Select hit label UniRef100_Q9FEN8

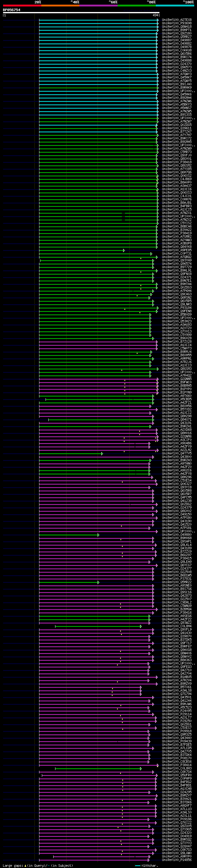[176, 311]
